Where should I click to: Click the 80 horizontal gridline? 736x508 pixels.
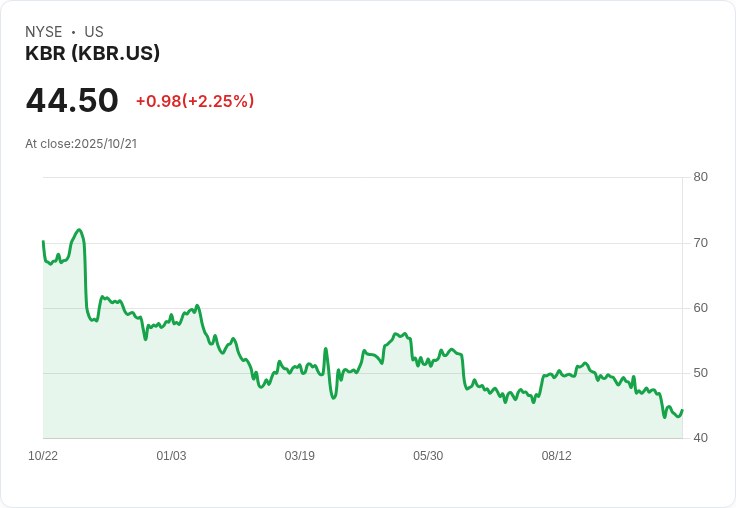tap(360, 178)
